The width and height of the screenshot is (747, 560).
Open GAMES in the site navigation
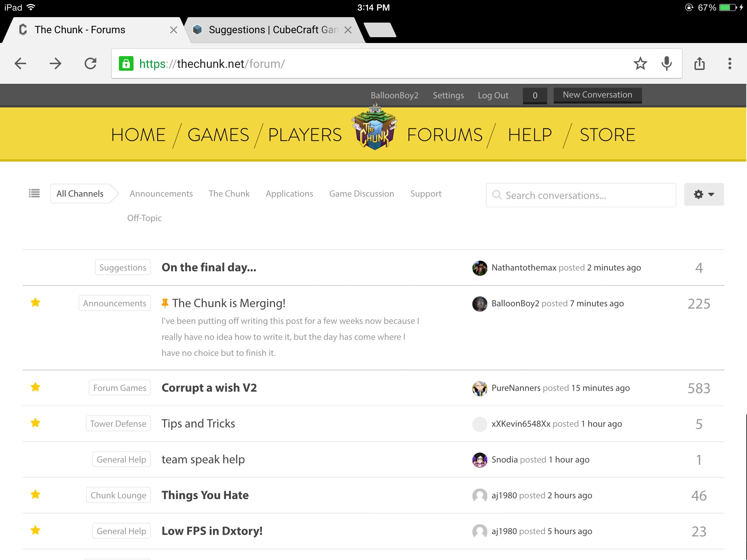click(x=218, y=135)
